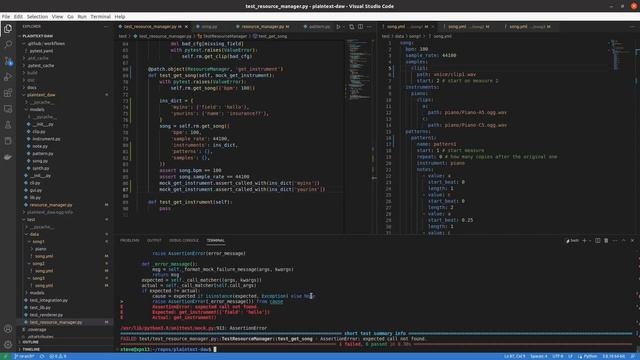The width and height of the screenshot is (640, 360).
Task: Open the Terminal menu
Action: point(100,17)
